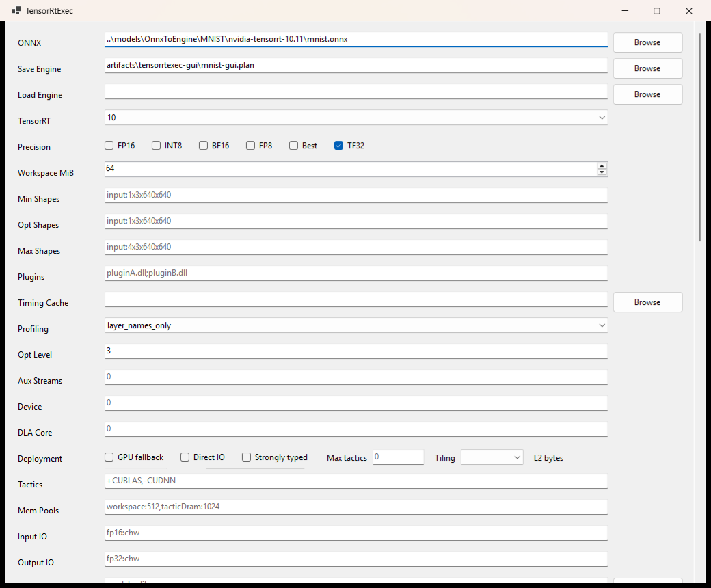Click the Min Shapes input field
Screen dimensions: 711x588
coord(356,196)
